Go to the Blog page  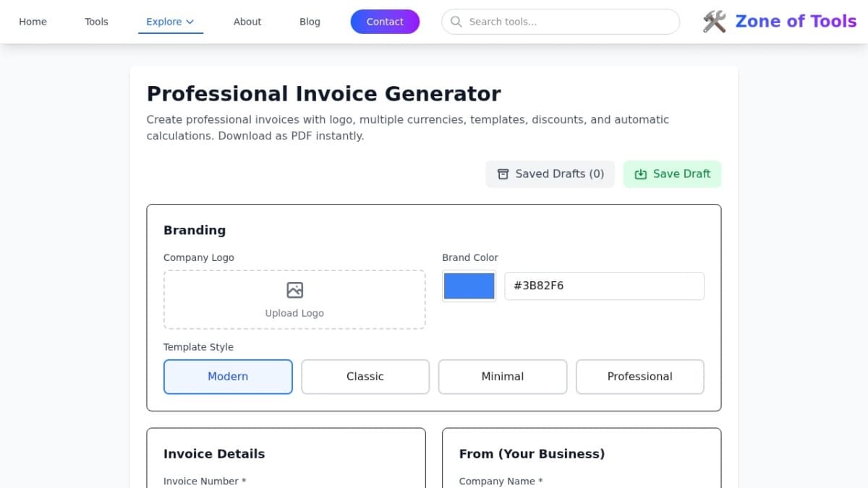pos(310,22)
